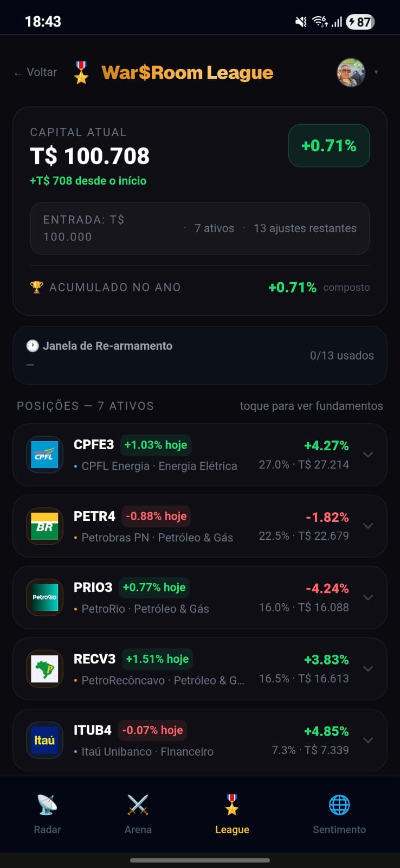Tap the Janela de Re-armamento card
Screen dimensions: 400x868
coord(199,355)
